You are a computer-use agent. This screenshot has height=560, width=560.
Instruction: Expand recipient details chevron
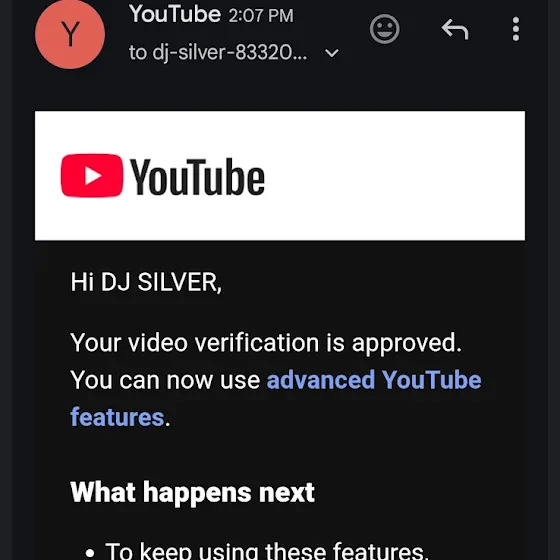(x=331, y=53)
